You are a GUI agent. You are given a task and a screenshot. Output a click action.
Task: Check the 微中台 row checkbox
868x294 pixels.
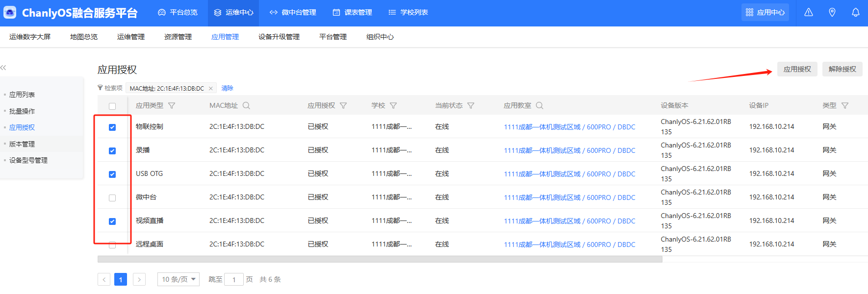click(x=112, y=198)
